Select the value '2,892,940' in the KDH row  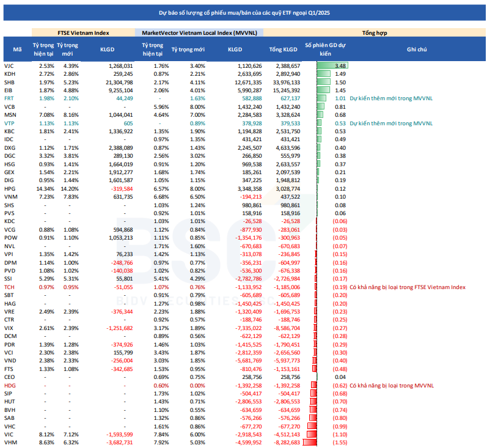(287, 74)
